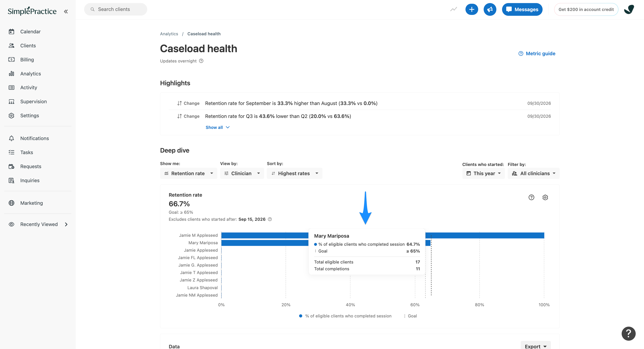This screenshot has height=349, width=644.
Task: Open the Metric guide link
Action: coord(537,53)
